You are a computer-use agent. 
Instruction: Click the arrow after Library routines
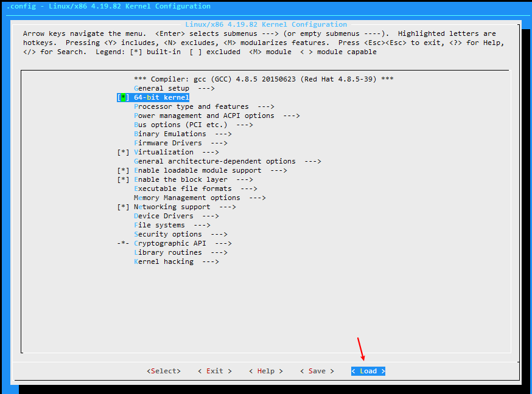pyautogui.click(x=219, y=253)
